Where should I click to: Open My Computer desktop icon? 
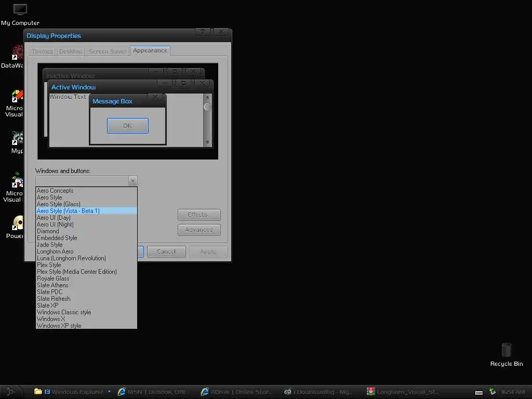point(20,14)
